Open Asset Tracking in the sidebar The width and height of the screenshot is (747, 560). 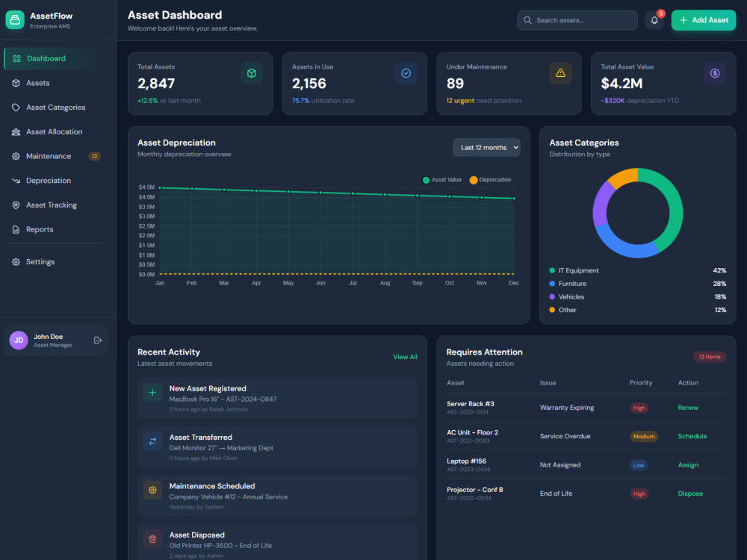(56, 205)
